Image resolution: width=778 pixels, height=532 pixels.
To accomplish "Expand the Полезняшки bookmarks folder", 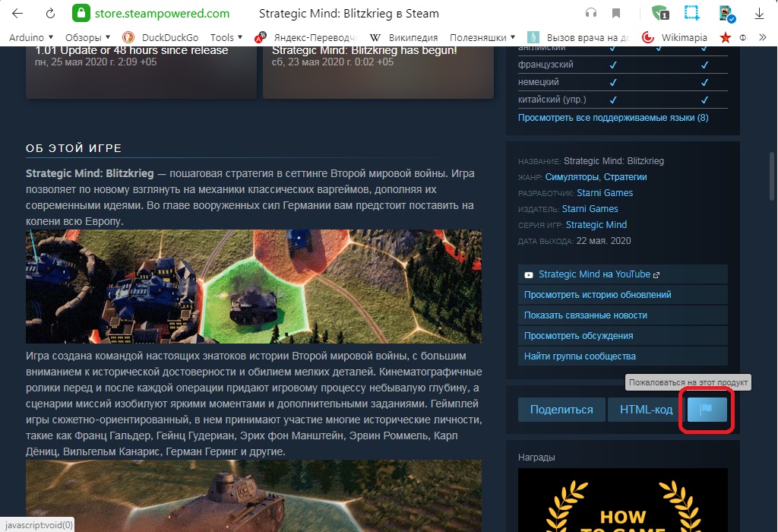I will (482, 37).
